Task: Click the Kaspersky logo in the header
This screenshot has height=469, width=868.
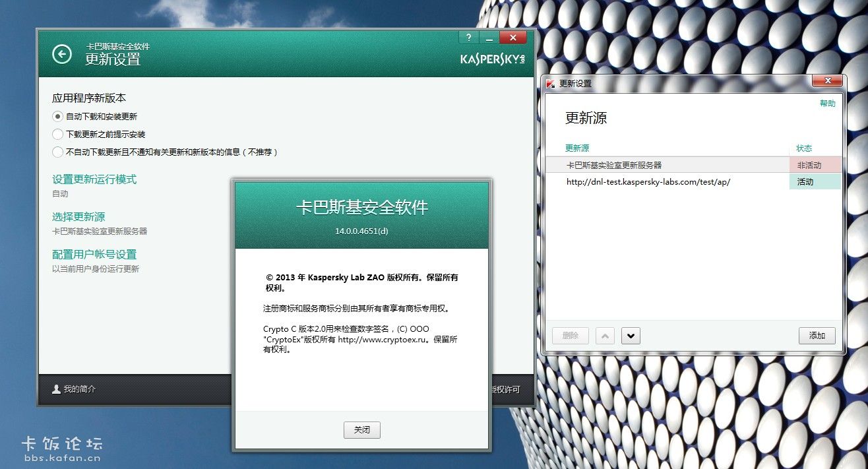Action: [493, 59]
